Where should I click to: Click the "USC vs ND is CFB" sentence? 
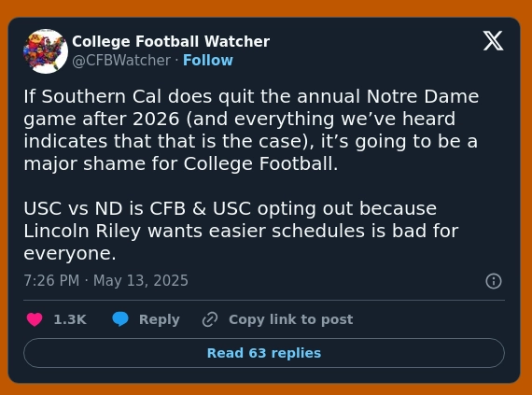coord(105,208)
